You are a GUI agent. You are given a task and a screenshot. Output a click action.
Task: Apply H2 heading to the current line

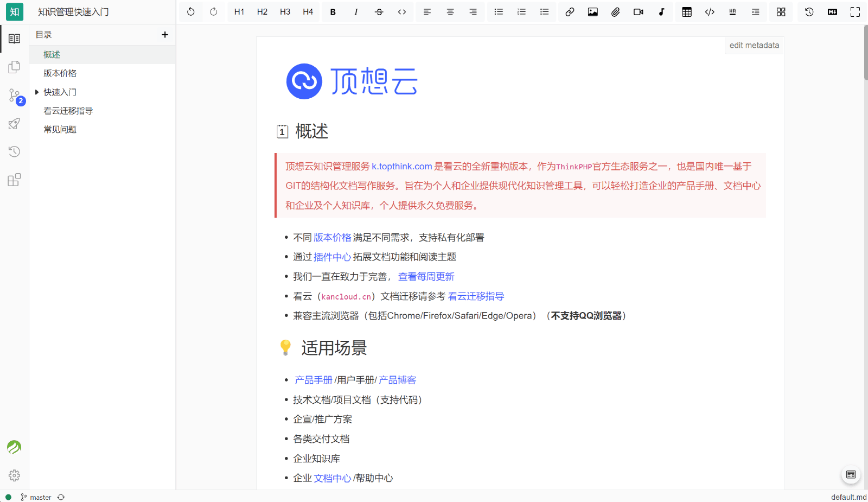[x=262, y=11]
